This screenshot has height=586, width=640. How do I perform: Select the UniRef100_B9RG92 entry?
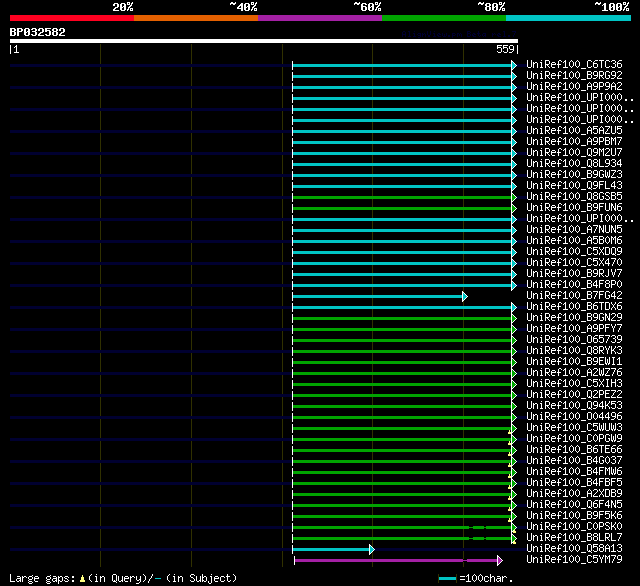point(574,75)
